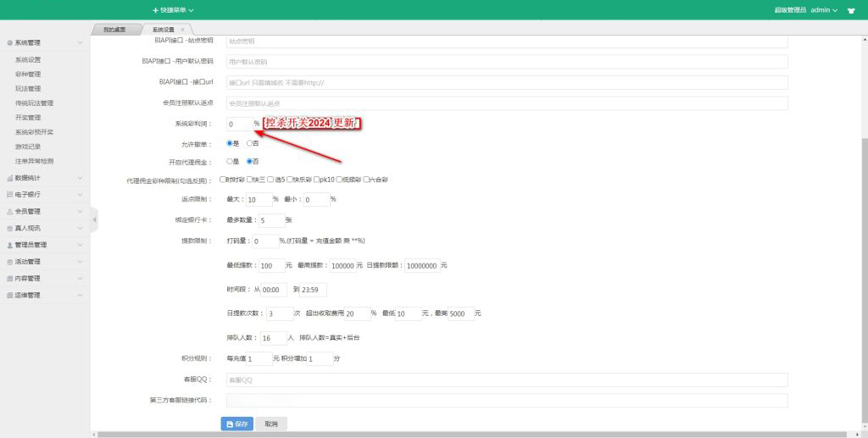Select 否 for 允许撤单

pyautogui.click(x=250, y=143)
